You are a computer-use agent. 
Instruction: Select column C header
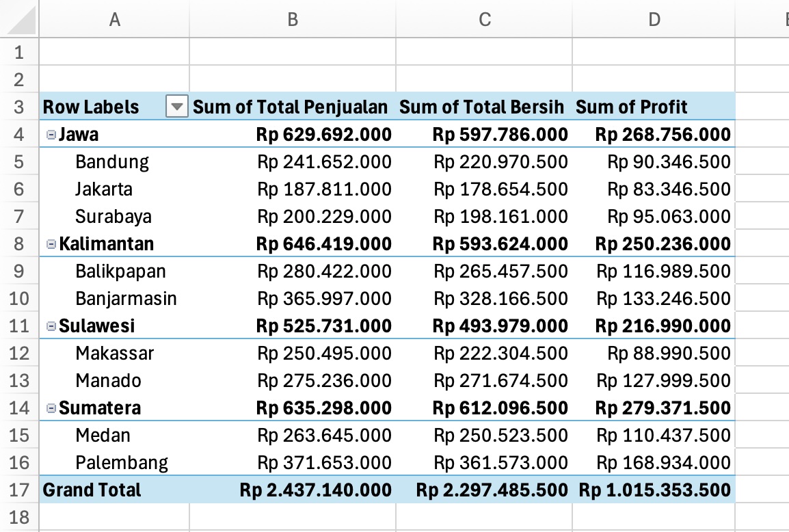click(484, 19)
